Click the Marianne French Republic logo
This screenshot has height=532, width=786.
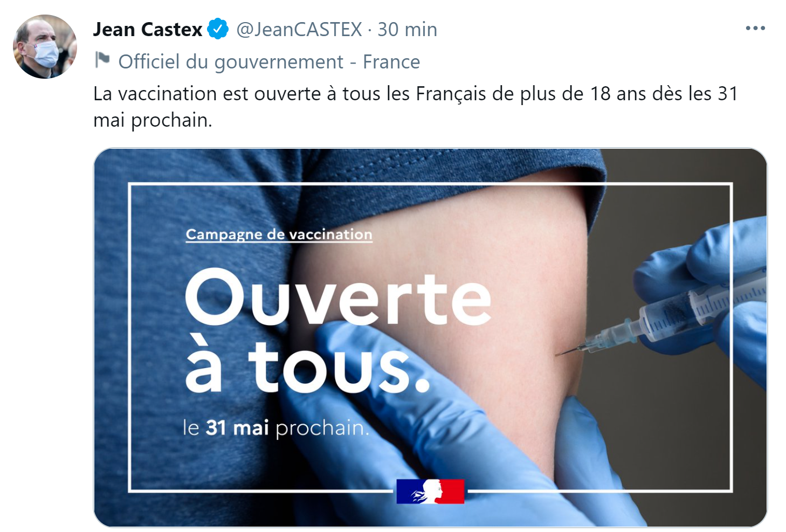[430, 491]
